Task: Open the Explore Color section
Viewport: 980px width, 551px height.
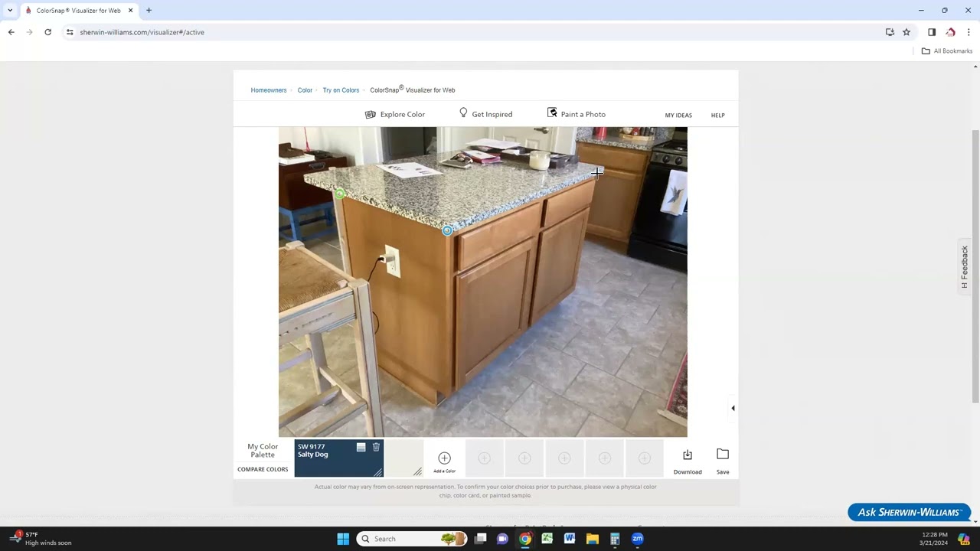Action: (x=395, y=114)
